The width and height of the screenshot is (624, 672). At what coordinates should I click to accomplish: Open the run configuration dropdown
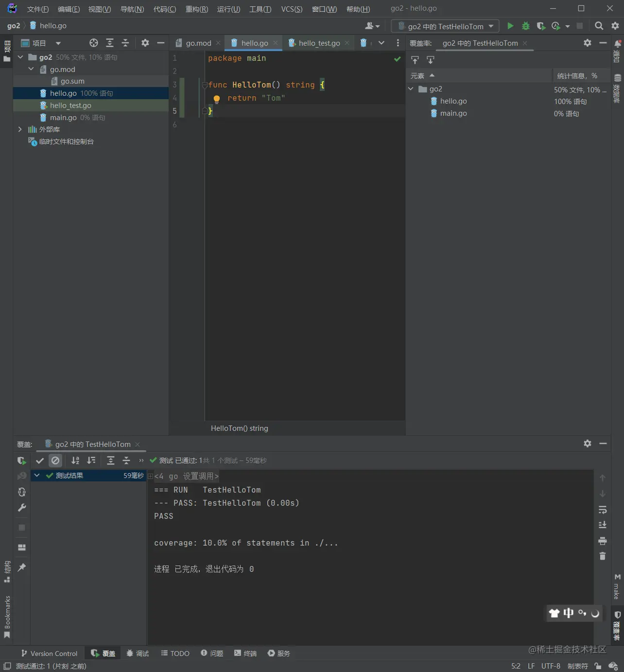pyautogui.click(x=445, y=26)
